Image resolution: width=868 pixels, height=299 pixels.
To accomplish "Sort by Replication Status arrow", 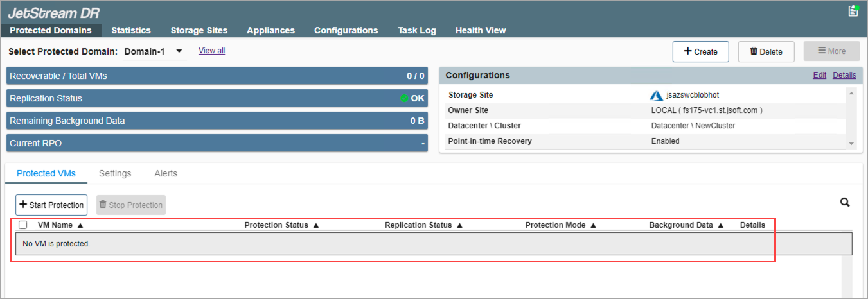I will pos(459,225).
